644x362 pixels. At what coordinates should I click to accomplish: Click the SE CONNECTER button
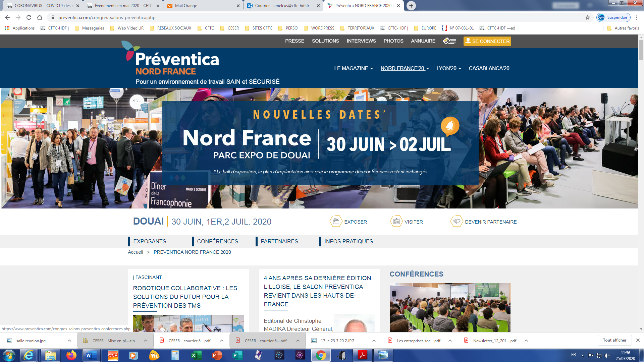pos(487,41)
